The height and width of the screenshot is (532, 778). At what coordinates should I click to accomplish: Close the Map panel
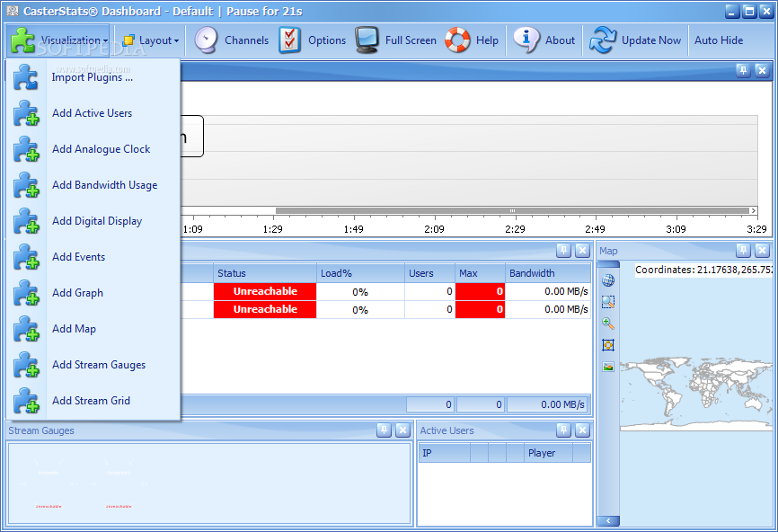(762, 251)
